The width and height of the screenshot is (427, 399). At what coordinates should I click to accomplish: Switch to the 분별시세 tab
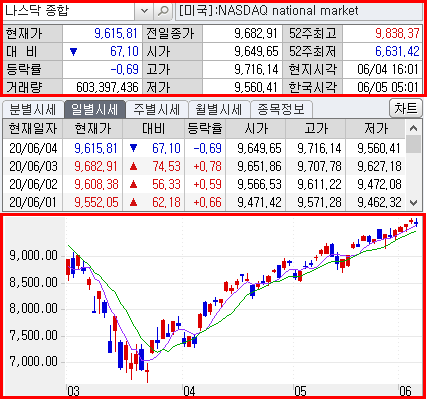tap(33, 109)
